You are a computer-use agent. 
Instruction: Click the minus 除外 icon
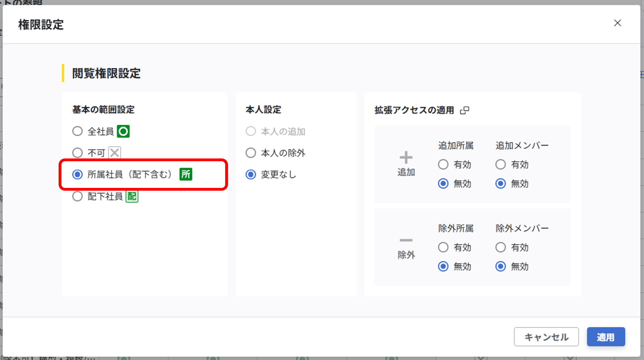tap(406, 240)
